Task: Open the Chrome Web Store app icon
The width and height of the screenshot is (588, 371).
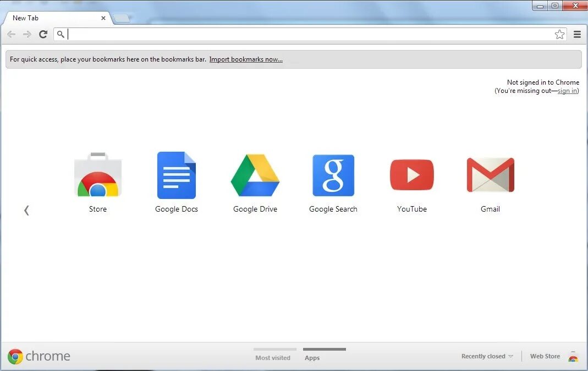Action: pyautogui.click(x=98, y=175)
